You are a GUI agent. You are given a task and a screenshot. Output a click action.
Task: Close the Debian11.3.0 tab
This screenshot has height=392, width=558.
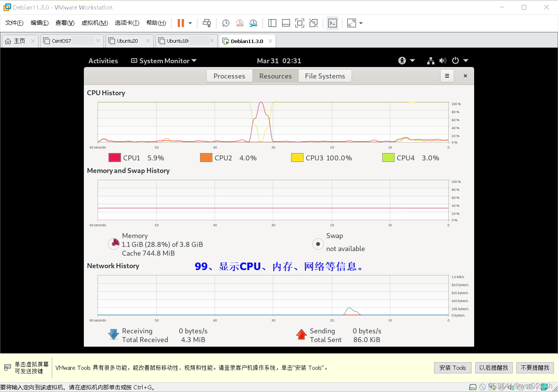pos(270,41)
